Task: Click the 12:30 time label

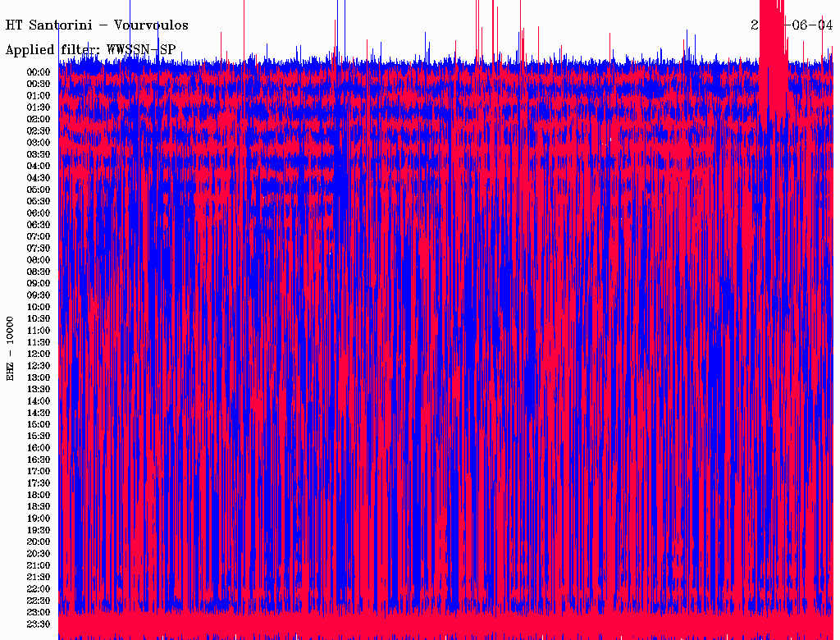Action: coord(39,366)
